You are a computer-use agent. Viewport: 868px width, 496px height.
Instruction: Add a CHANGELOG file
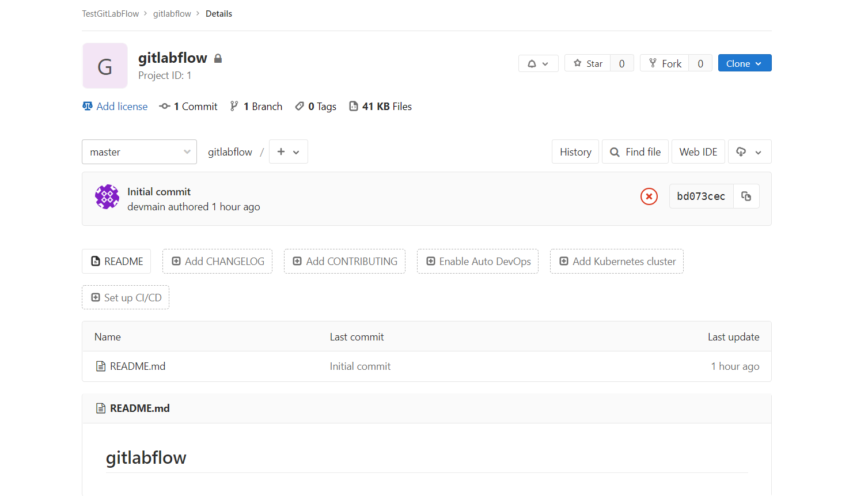pyautogui.click(x=217, y=261)
